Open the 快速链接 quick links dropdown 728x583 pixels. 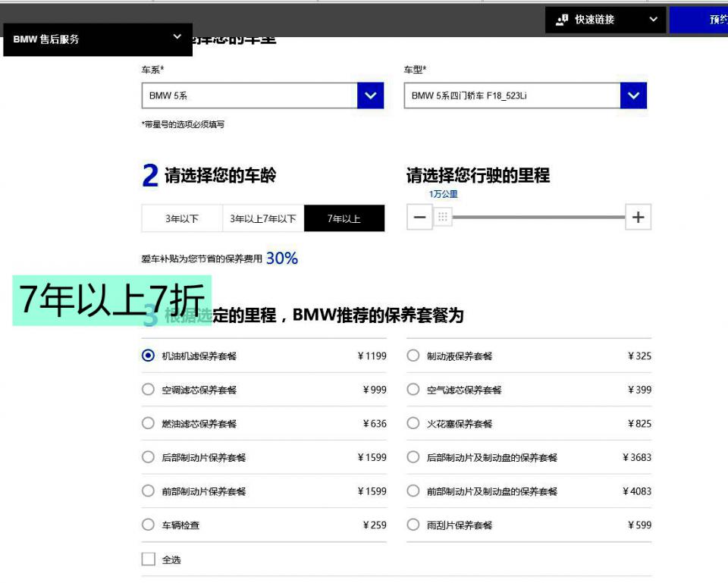(605, 20)
